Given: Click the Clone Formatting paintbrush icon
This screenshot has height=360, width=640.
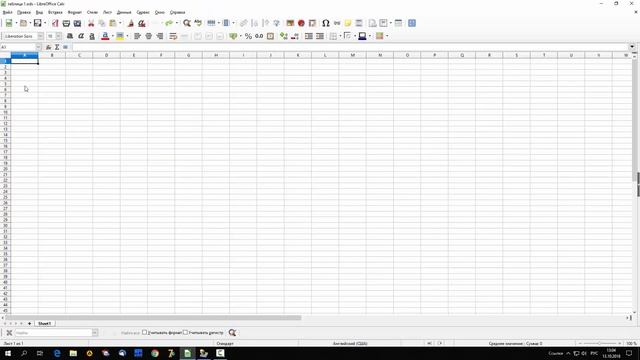Looking at the screenshot, I should [x=131, y=23].
